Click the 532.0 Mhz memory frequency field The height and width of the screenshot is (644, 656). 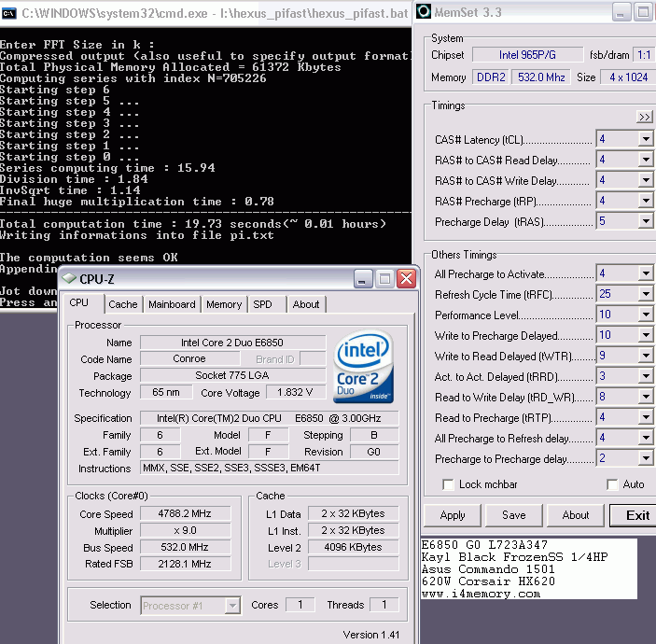tap(541, 77)
